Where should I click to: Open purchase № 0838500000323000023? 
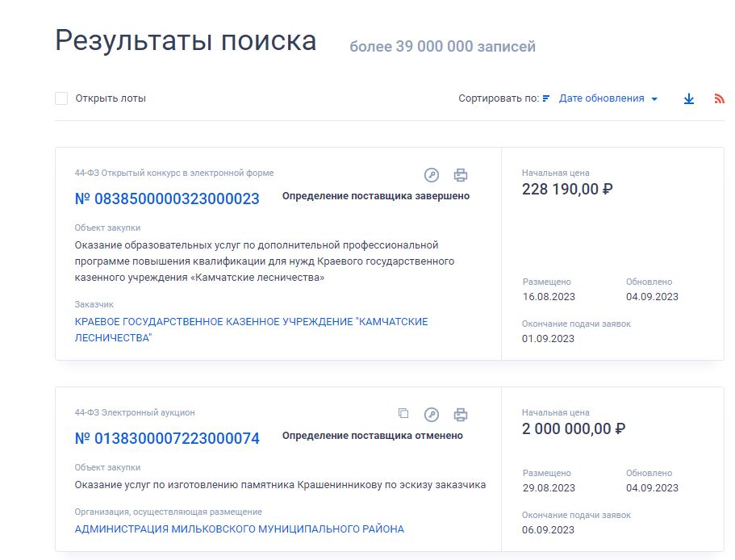click(164, 198)
